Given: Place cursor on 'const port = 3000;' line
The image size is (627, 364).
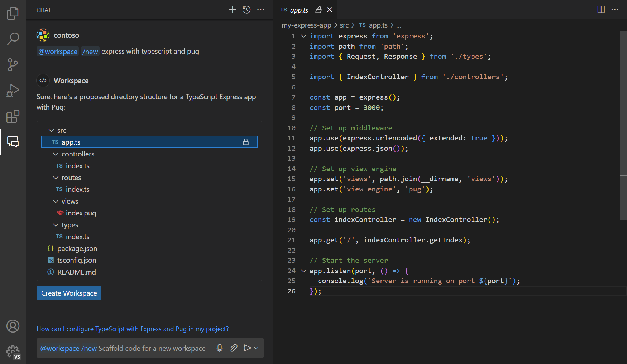Looking at the screenshot, I should 346,107.
